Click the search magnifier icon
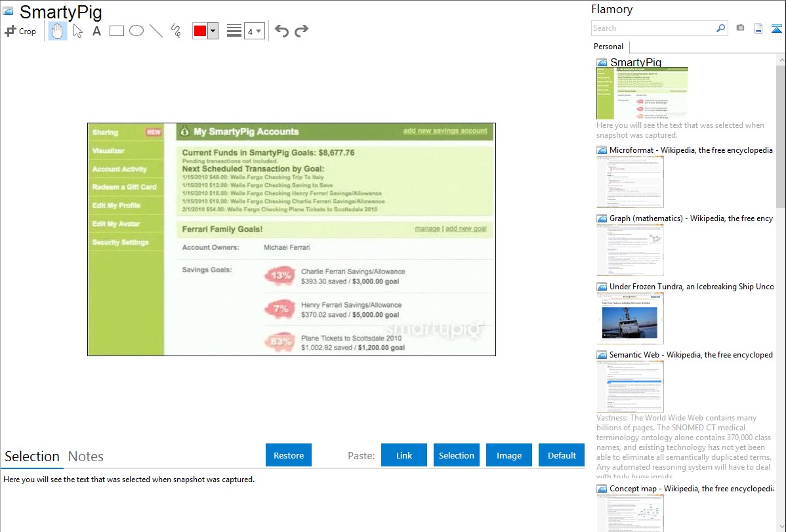 [721, 28]
